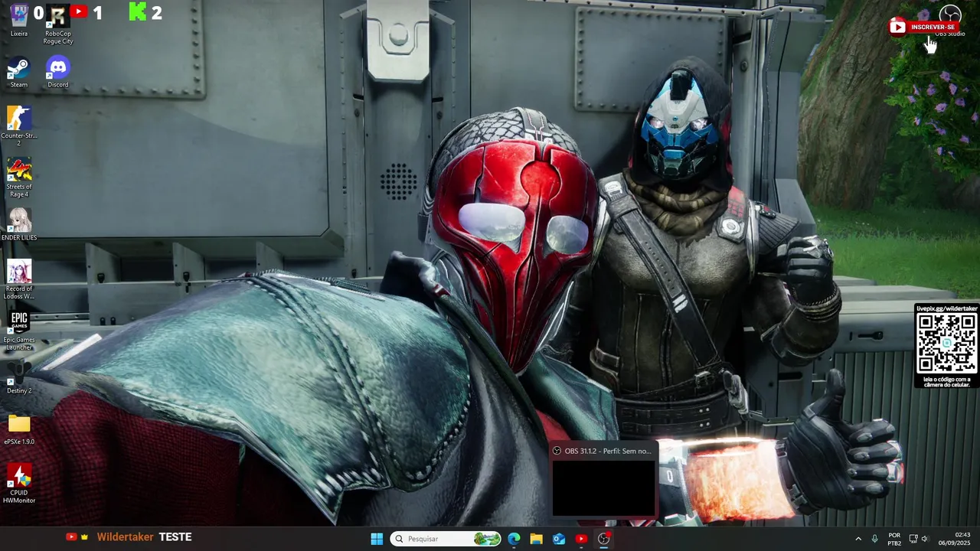Select the CPUID HWMonitor shortcut

tap(19, 484)
